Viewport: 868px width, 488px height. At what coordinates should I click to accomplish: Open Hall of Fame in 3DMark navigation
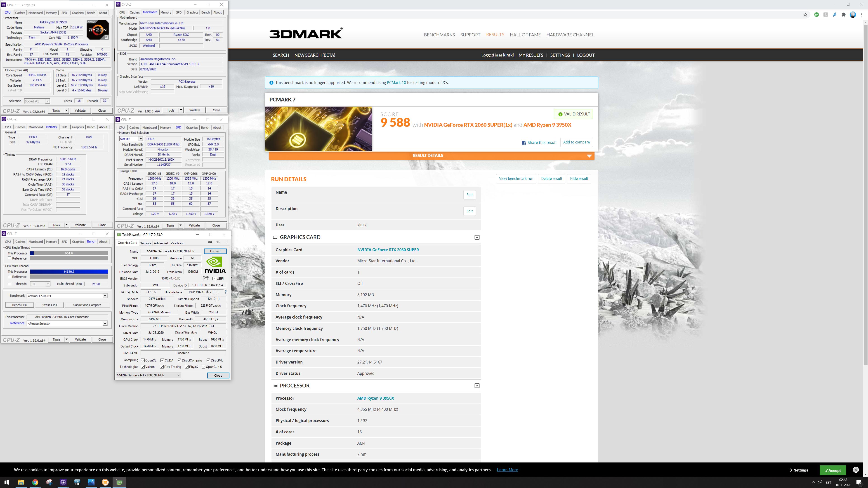(x=525, y=35)
